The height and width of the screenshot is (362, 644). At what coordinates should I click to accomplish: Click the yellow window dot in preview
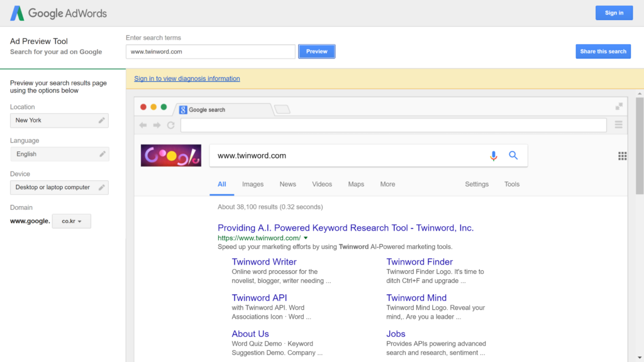tap(153, 107)
